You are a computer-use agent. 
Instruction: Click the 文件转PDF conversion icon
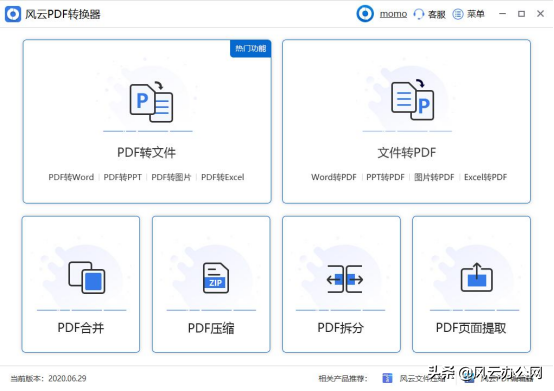point(413,99)
